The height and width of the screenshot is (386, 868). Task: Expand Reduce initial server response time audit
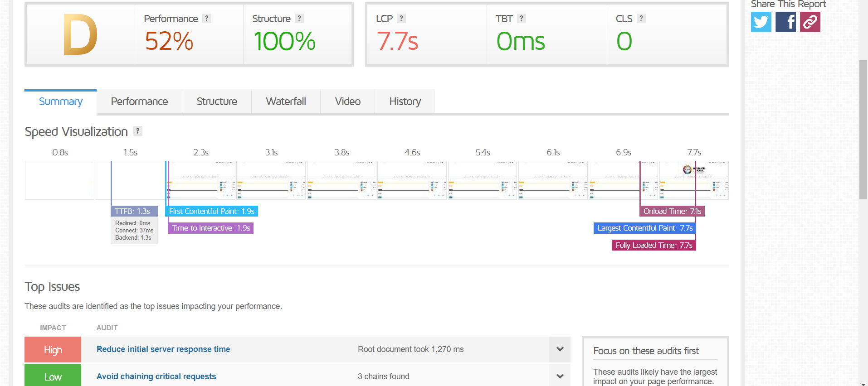[x=560, y=349]
